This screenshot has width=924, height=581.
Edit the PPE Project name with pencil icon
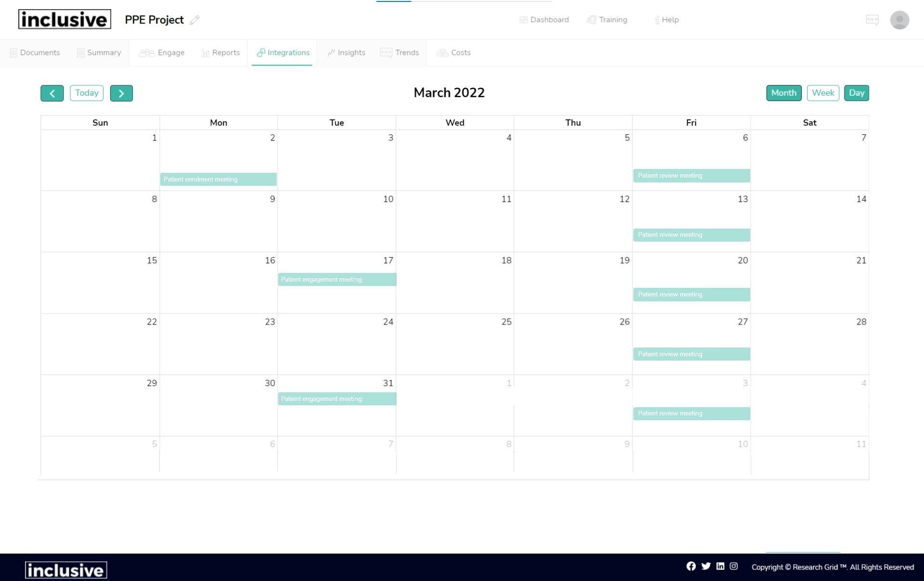point(194,20)
